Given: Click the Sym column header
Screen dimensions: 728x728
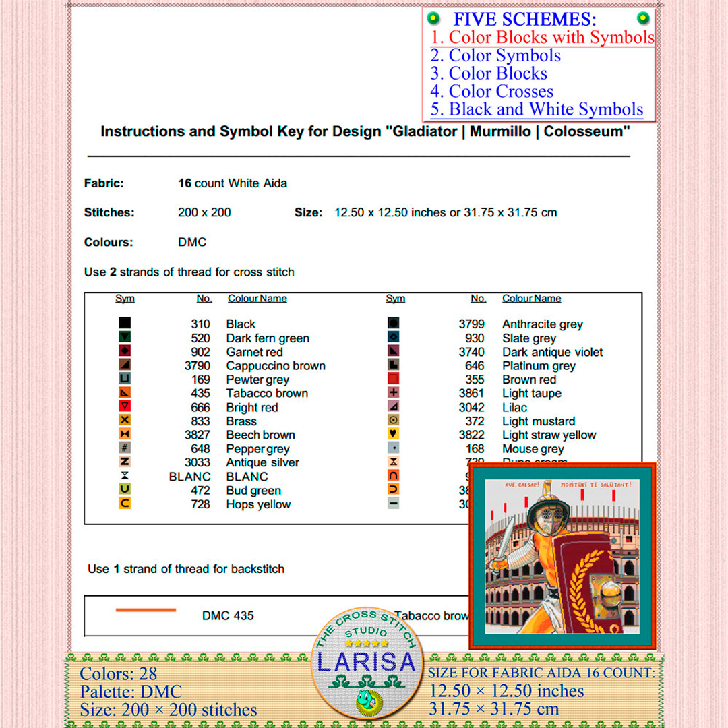Looking at the screenshot, I should click(x=125, y=299).
